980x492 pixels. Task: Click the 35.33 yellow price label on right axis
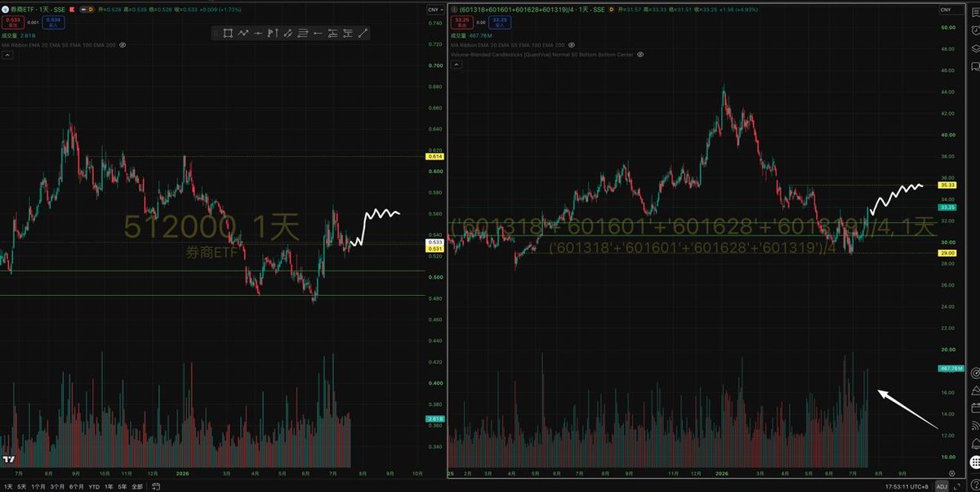click(x=947, y=186)
